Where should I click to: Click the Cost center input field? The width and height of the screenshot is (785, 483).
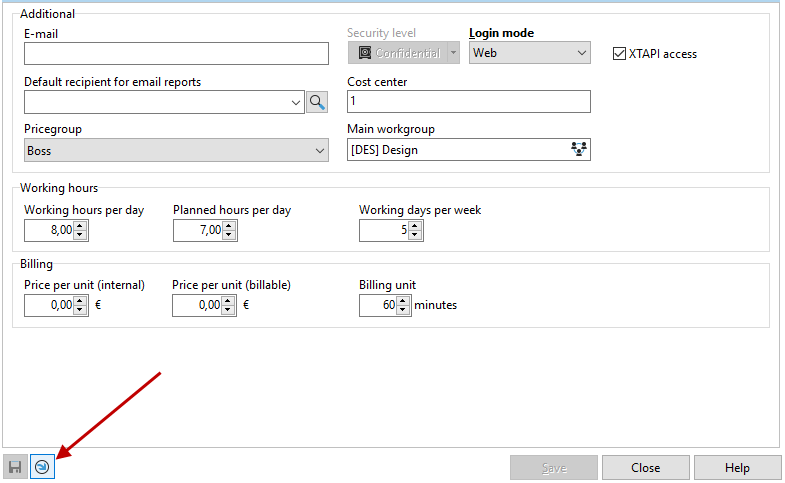coord(468,102)
